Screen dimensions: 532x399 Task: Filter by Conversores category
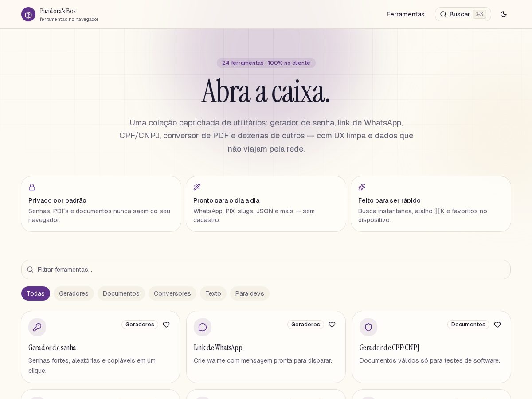point(172,293)
